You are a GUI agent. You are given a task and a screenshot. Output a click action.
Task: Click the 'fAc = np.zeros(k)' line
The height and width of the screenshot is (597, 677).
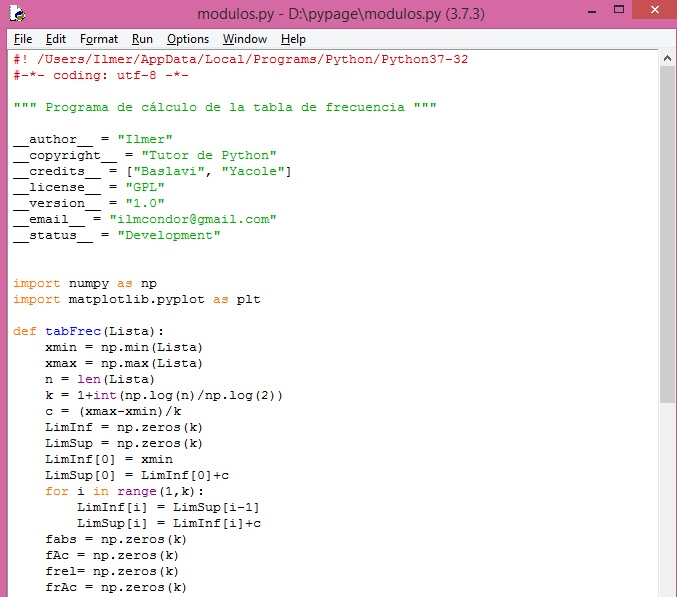pos(112,555)
